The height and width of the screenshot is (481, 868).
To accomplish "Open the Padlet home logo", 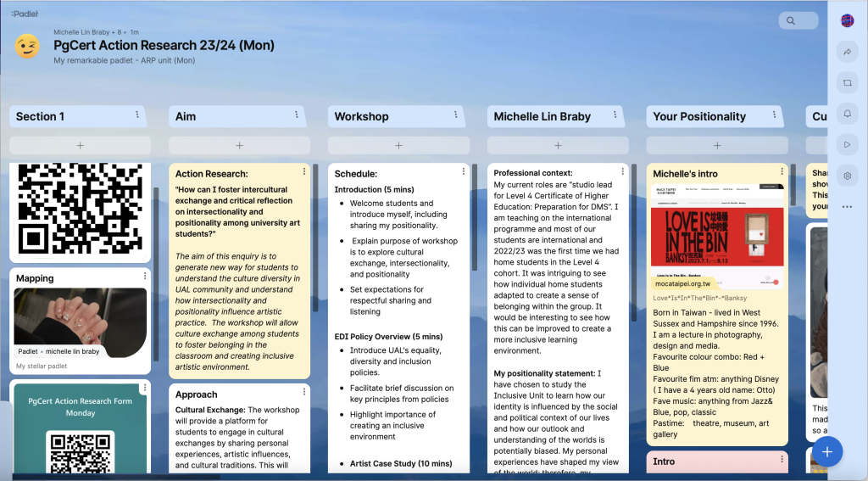I will coord(25,14).
